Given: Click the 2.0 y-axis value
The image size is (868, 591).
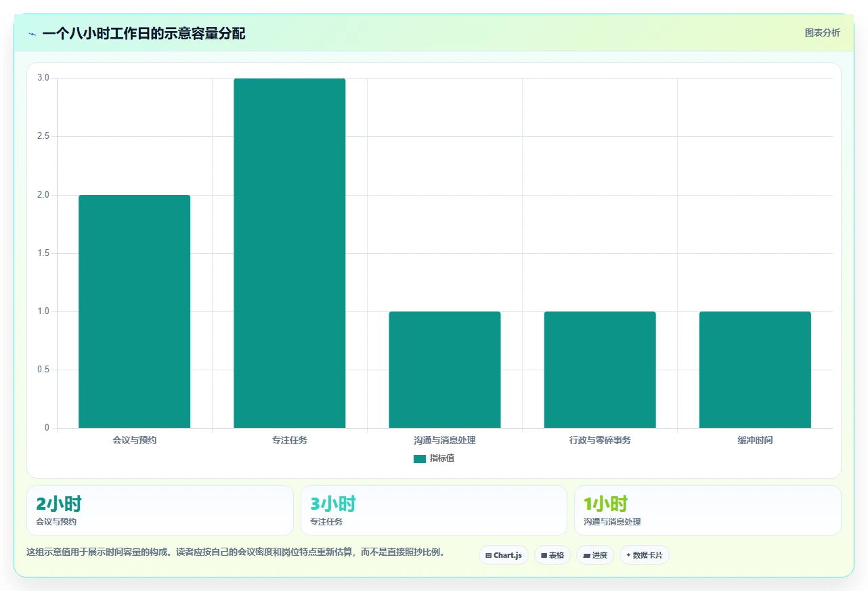Looking at the screenshot, I should tap(43, 195).
